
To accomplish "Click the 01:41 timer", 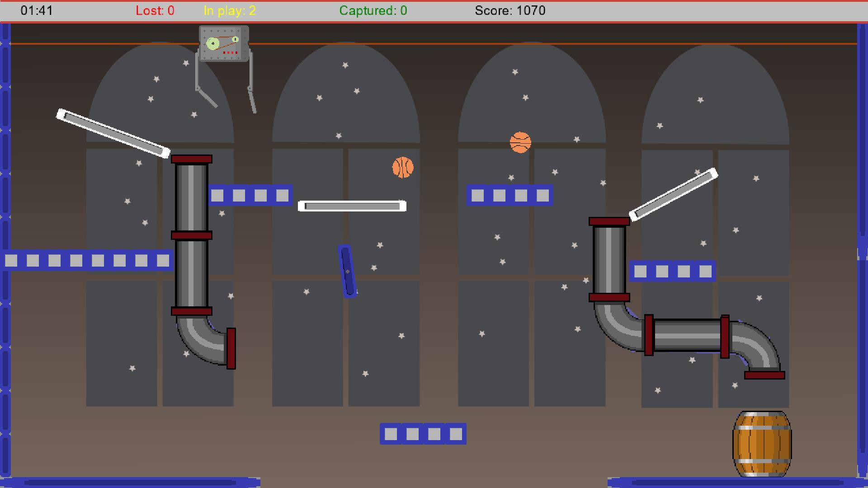I will (37, 10).
